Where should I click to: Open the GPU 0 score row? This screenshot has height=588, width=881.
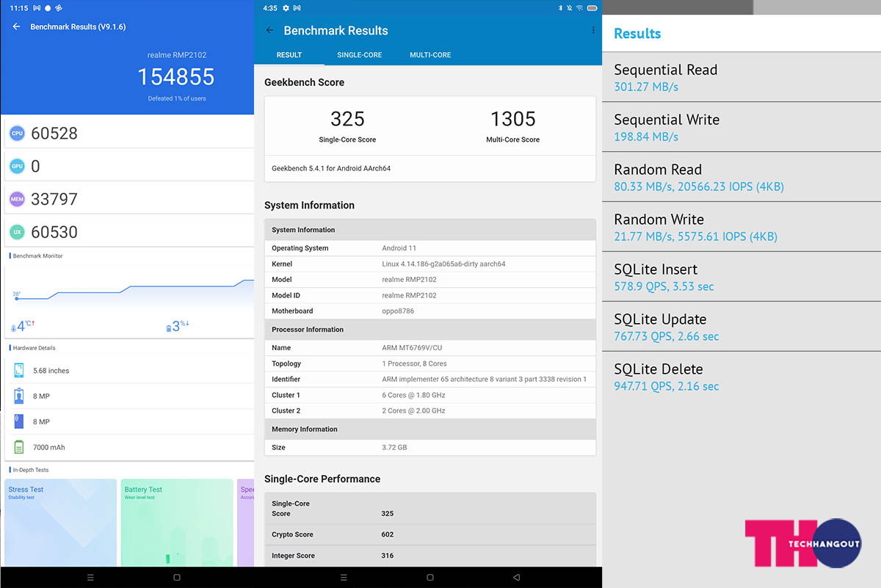coord(128,166)
